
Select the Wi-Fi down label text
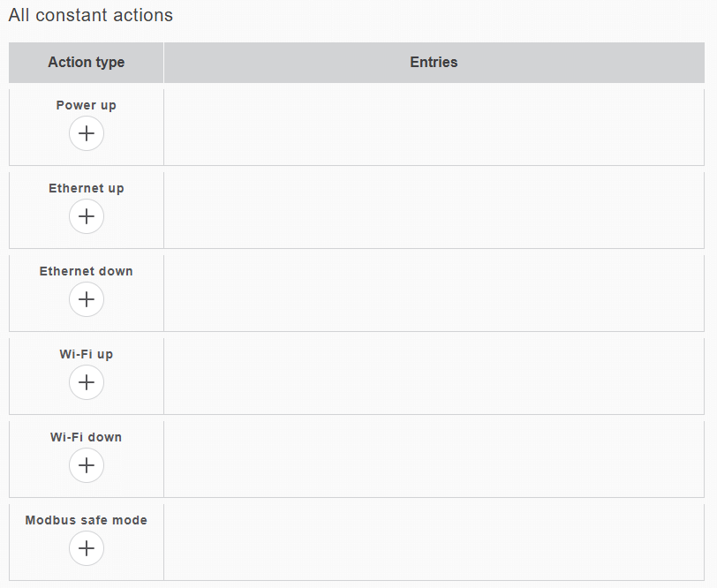87,437
